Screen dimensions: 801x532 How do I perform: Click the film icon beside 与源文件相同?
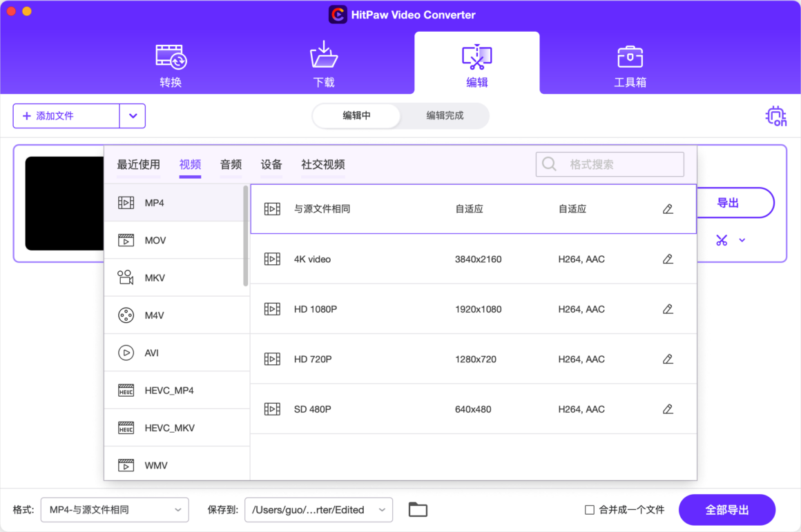pyautogui.click(x=272, y=209)
